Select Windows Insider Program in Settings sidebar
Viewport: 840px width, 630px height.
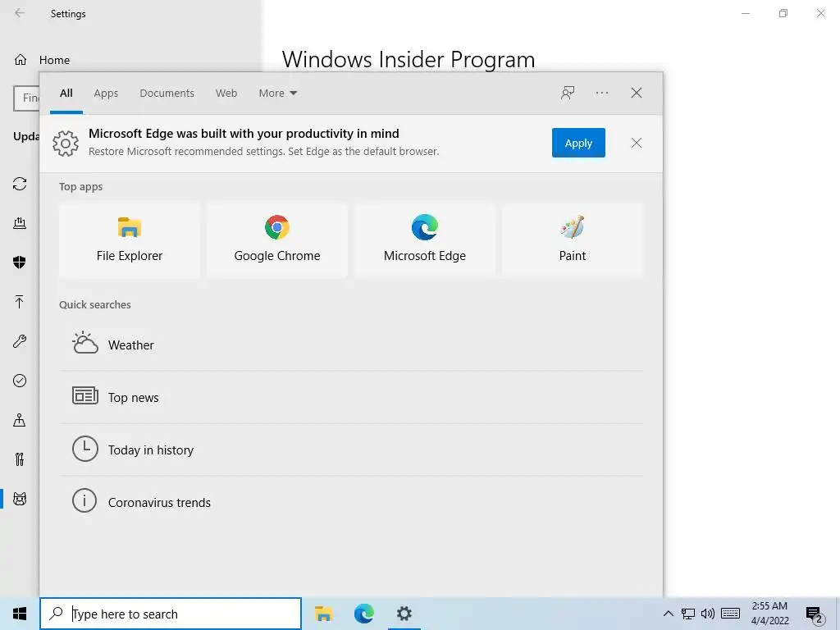pos(20,499)
